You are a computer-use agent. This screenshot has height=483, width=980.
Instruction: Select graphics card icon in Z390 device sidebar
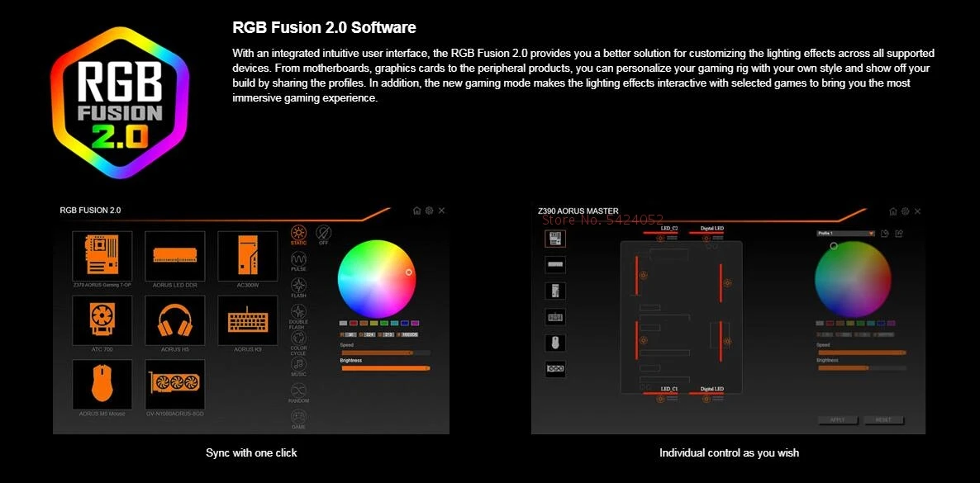click(x=555, y=369)
